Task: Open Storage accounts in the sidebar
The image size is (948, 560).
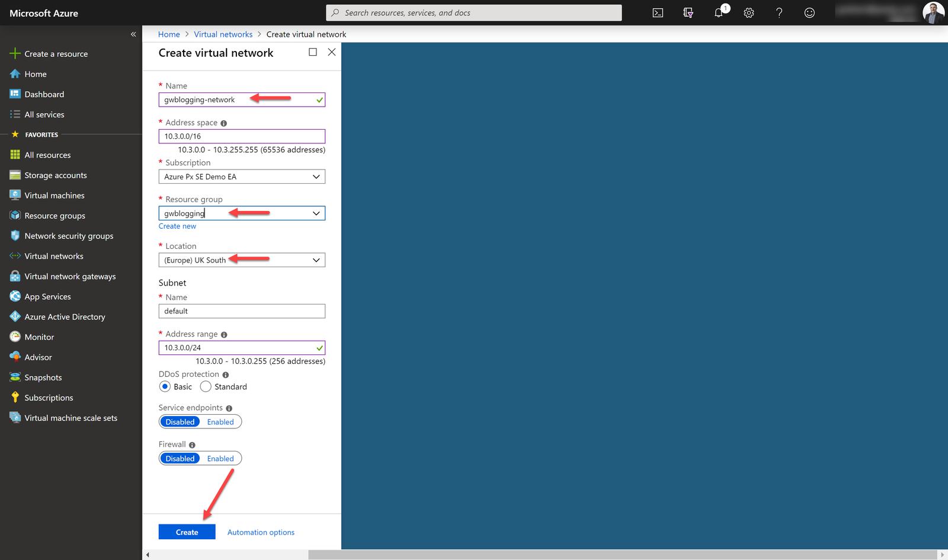Action: tap(56, 175)
